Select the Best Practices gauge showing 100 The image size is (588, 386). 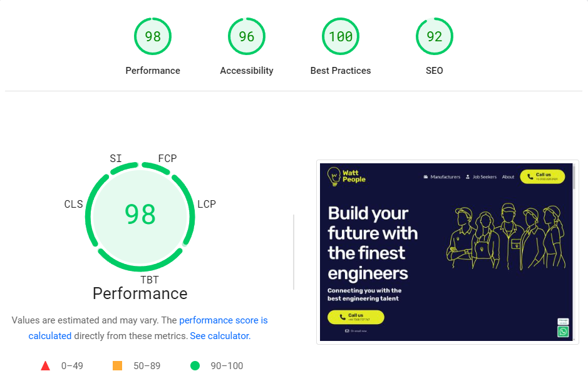[341, 37]
